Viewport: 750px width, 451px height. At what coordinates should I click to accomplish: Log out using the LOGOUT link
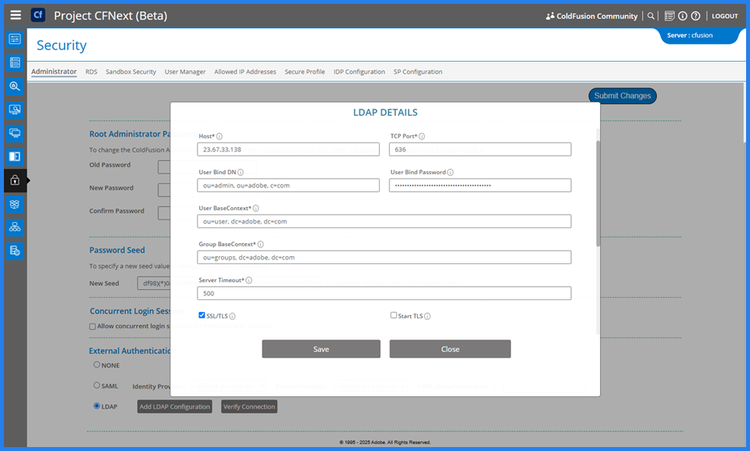[725, 16]
